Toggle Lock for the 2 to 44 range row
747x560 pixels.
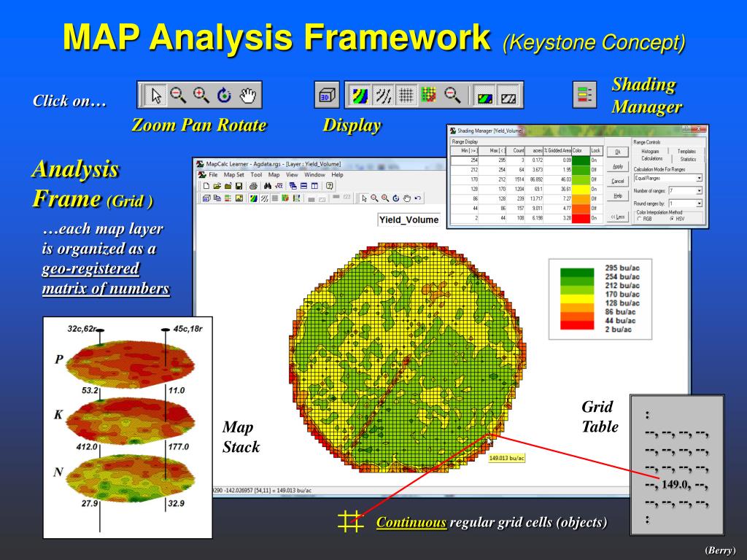coord(597,218)
